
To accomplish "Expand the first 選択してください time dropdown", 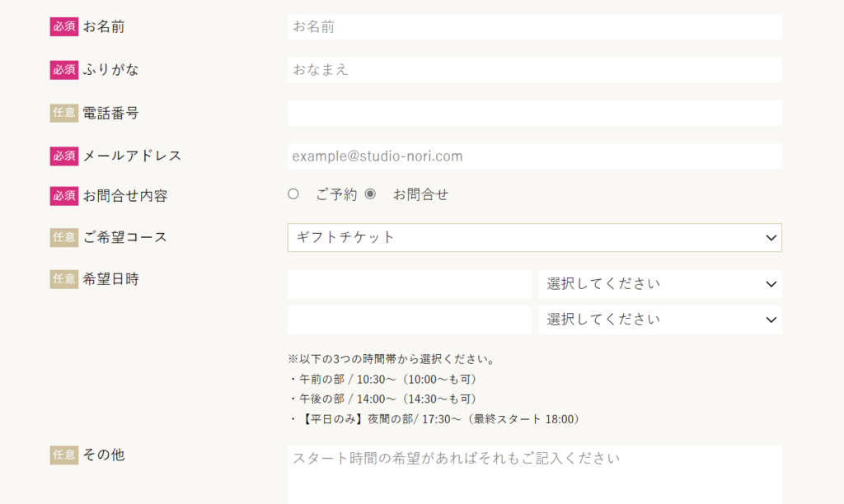I will point(659,284).
